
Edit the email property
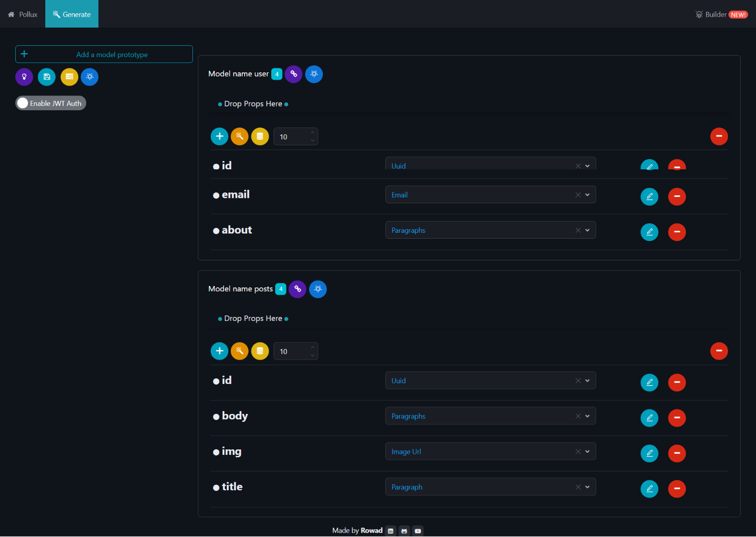pos(649,196)
